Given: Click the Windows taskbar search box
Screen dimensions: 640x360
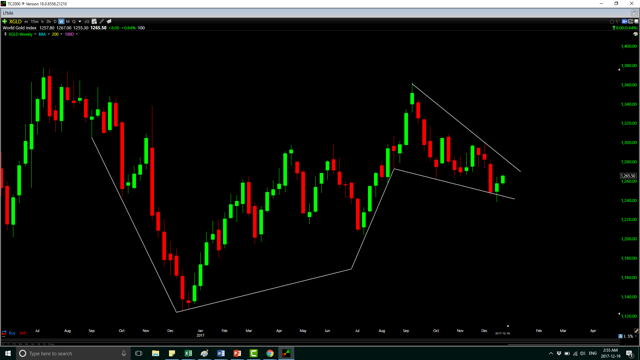Looking at the screenshot, I should coord(73,353).
